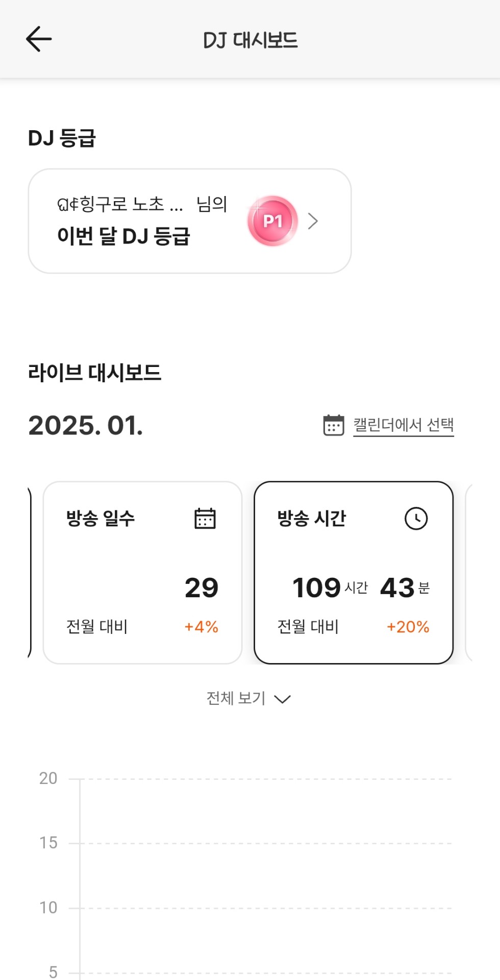Click calendar icon in 방송 일수 card
Image resolution: width=500 pixels, height=980 pixels.
[205, 519]
